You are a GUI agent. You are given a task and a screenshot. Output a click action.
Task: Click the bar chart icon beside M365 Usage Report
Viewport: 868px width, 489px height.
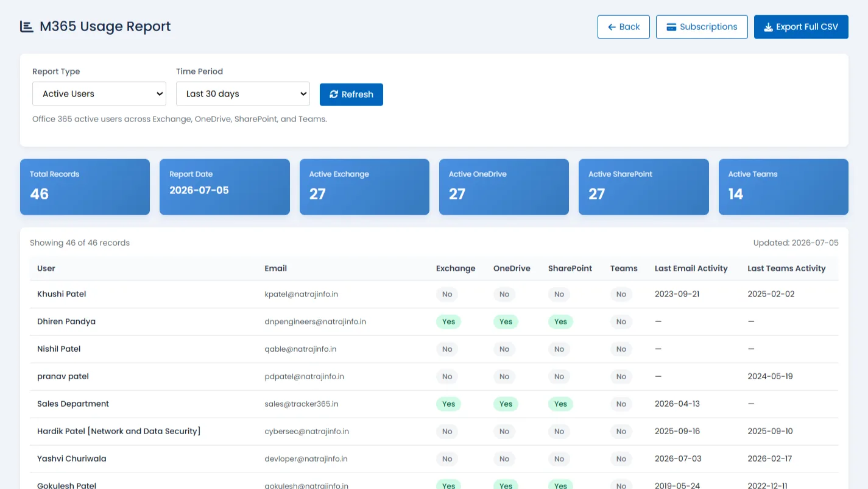coord(27,26)
